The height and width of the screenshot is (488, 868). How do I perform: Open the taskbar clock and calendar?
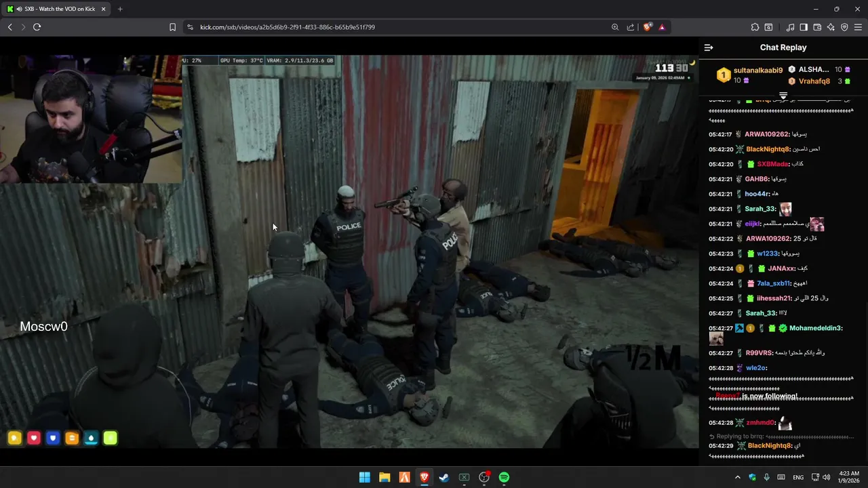click(850, 477)
